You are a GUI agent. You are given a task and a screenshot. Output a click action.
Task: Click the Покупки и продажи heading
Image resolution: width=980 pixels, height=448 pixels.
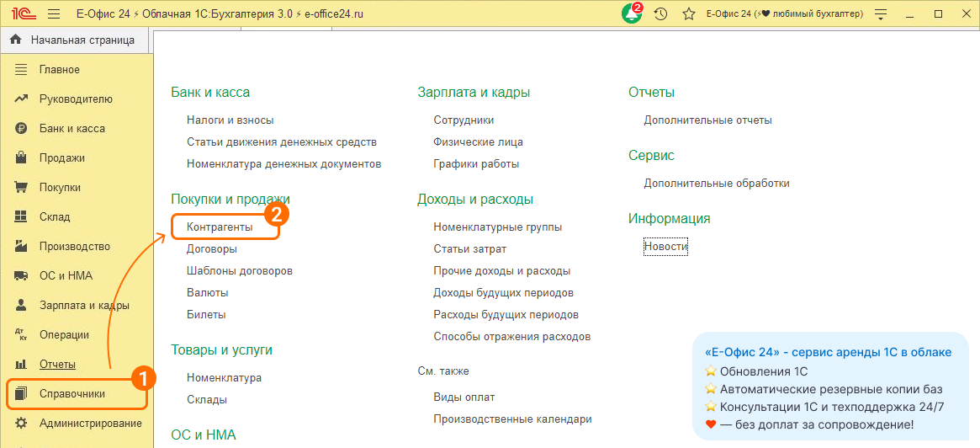tap(230, 200)
